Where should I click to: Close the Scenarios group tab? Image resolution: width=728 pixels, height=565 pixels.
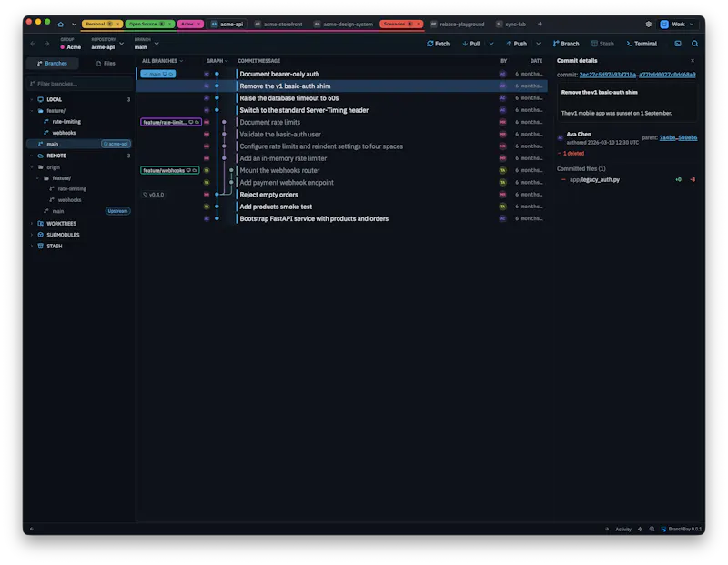[x=418, y=25]
